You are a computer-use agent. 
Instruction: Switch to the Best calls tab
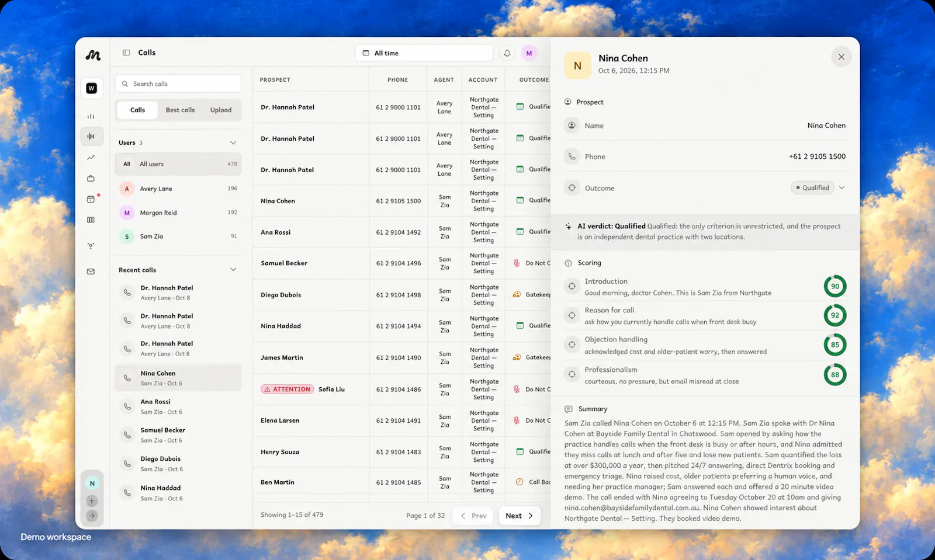[181, 110]
